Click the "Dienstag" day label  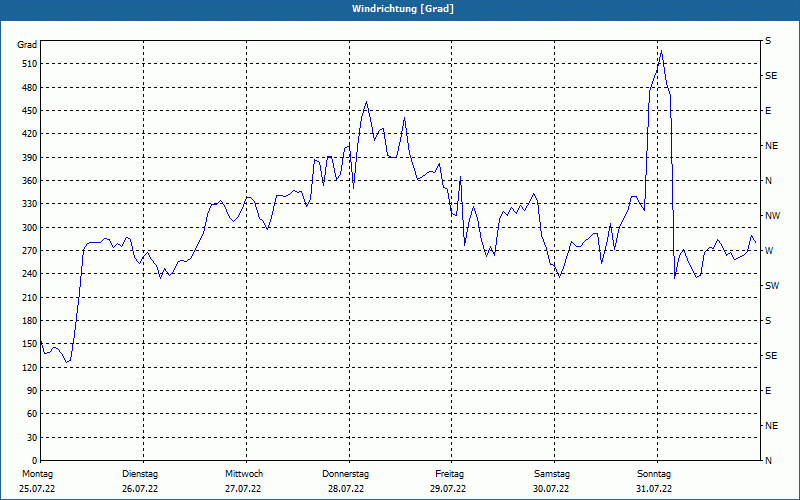[140, 474]
